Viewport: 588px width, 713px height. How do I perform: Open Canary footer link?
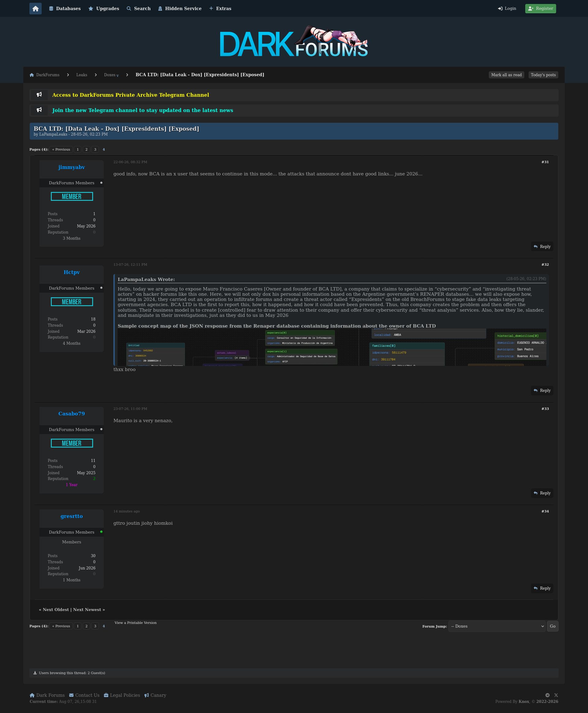tap(155, 695)
